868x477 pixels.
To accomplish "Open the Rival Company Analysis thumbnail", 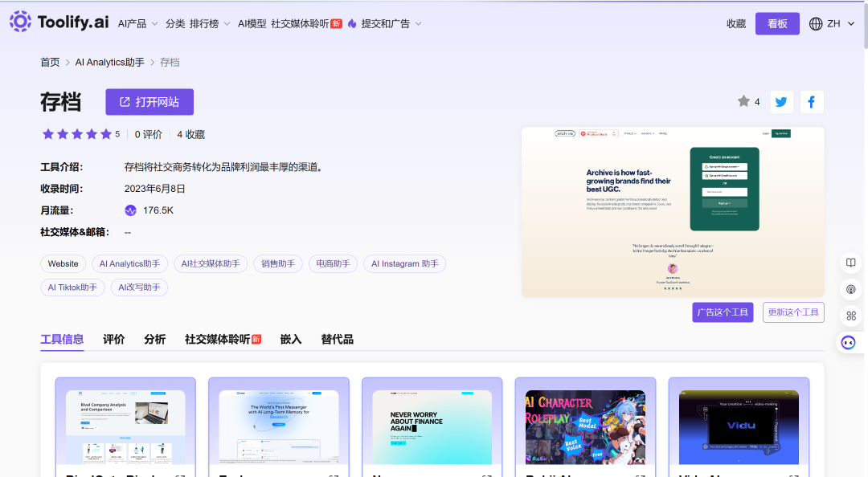I will pos(125,427).
